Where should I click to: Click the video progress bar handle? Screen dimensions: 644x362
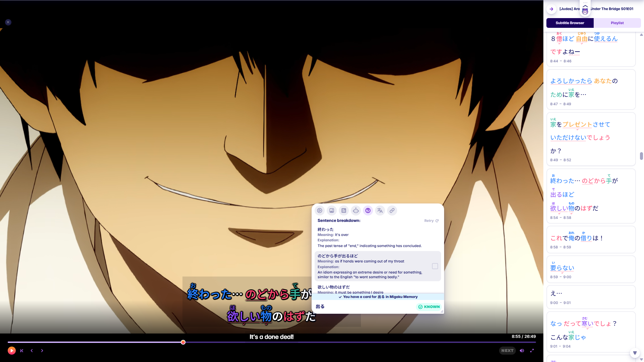[183, 342]
